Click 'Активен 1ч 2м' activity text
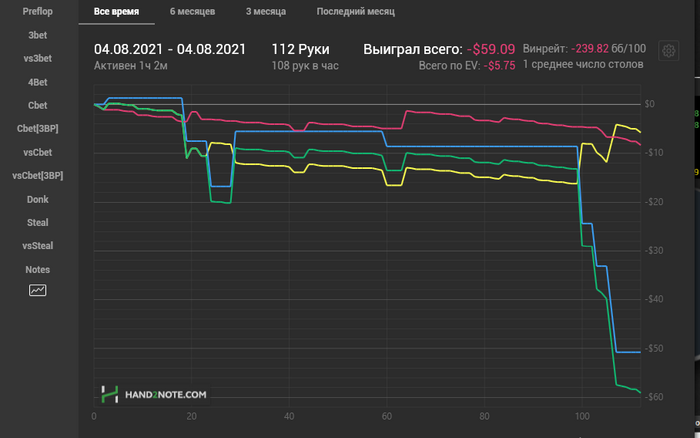The height and width of the screenshot is (438, 700). pos(131,66)
